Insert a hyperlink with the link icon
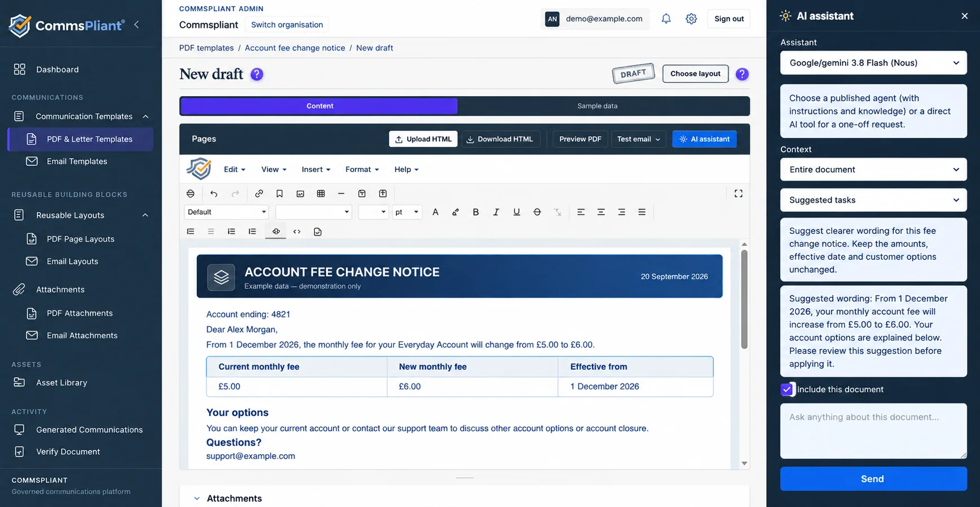This screenshot has height=507, width=980. pos(259,194)
